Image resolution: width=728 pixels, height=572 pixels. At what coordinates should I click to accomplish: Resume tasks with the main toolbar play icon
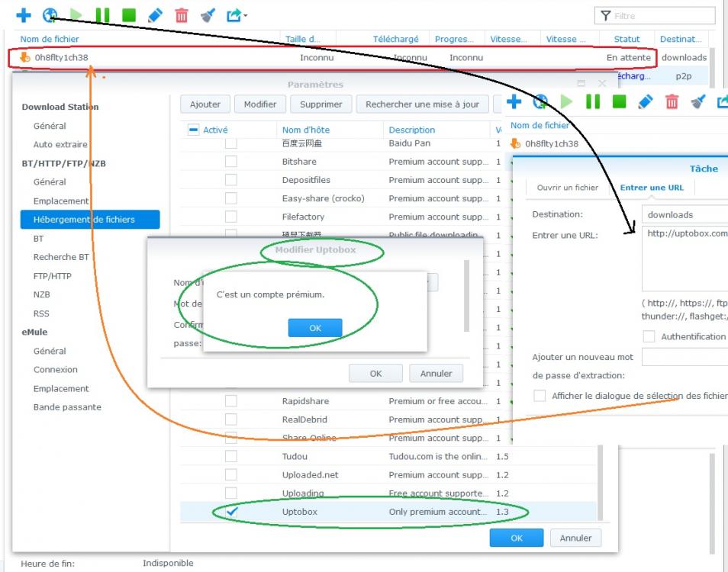pyautogui.click(x=76, y=15)
